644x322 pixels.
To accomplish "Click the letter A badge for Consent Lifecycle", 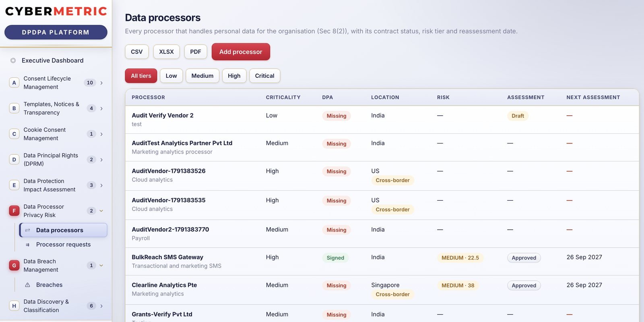I will pyautogui.click(x=14, y=83).
